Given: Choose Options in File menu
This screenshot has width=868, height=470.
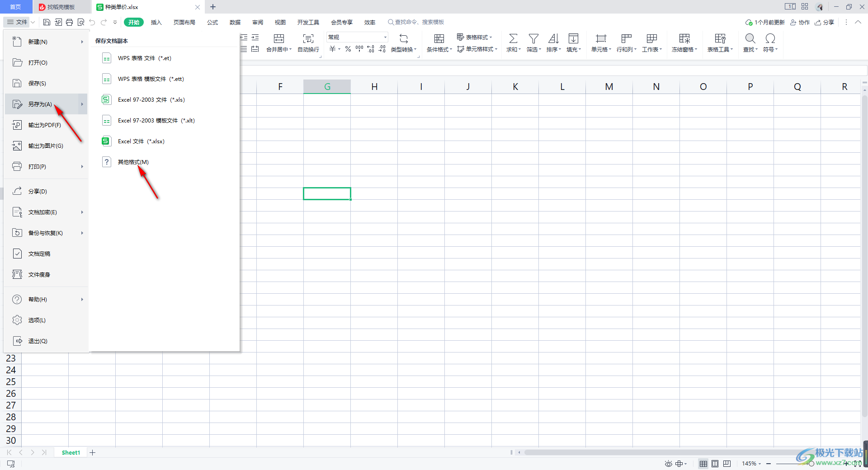Looking at the screenshot, I should (x=46, y=320).
